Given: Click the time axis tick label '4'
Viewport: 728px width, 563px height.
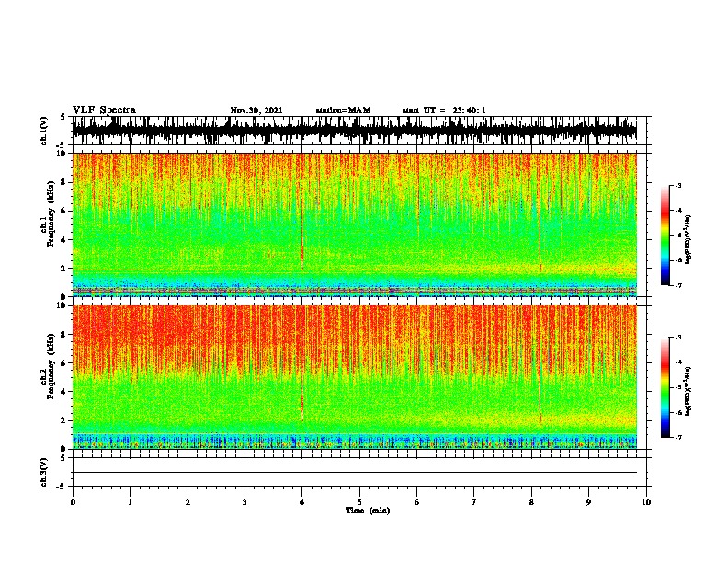Looking at the screenshot, I should [x=302, y=502].
